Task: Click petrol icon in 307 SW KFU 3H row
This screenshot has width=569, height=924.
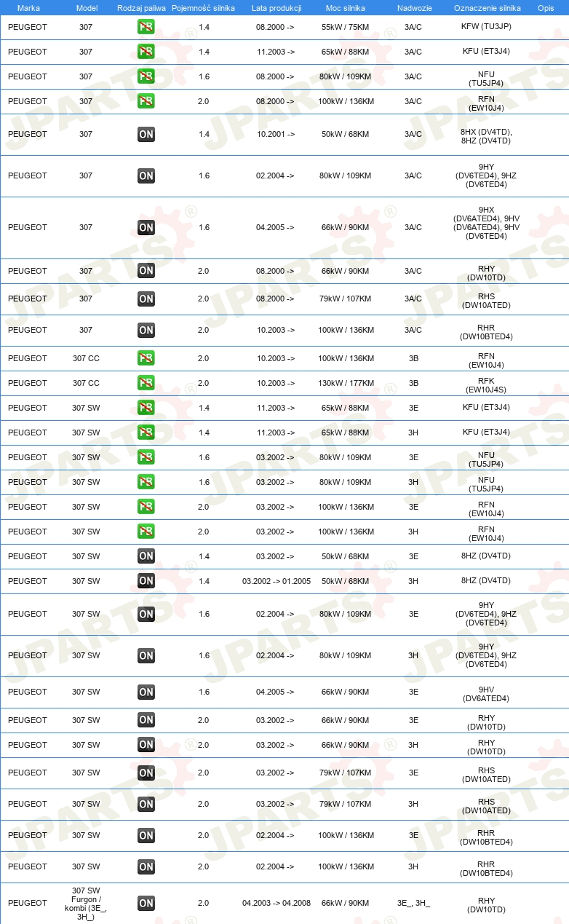Action: click(x=146, y=433)
